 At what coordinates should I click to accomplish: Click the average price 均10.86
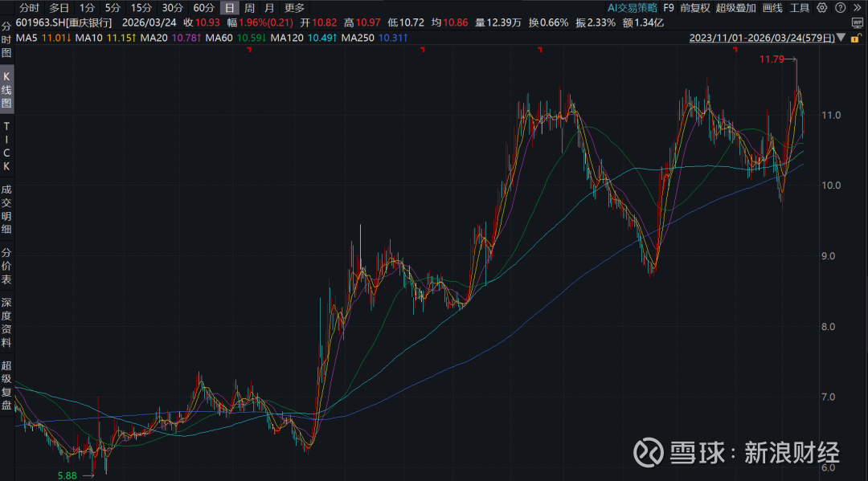[x=449, y=22]
